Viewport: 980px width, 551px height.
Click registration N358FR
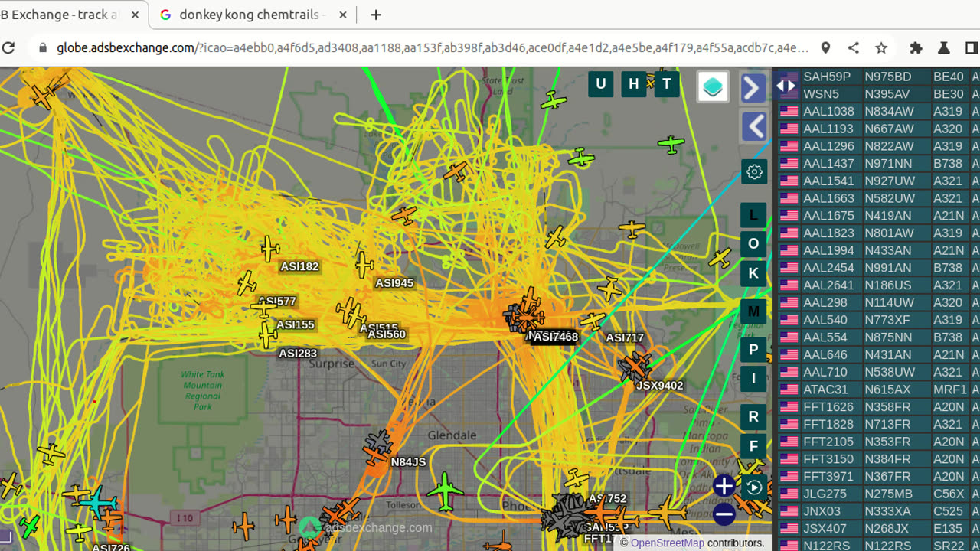[888, 407]
